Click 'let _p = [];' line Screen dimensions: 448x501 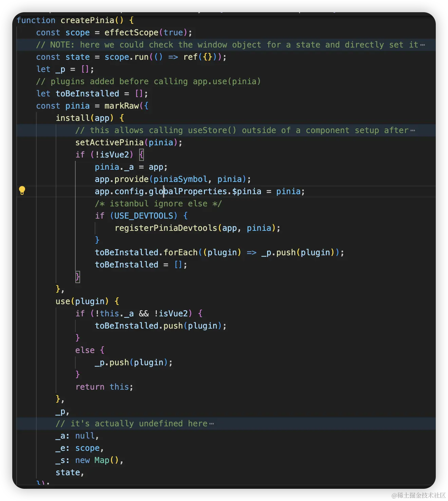[x=65, y=70]
